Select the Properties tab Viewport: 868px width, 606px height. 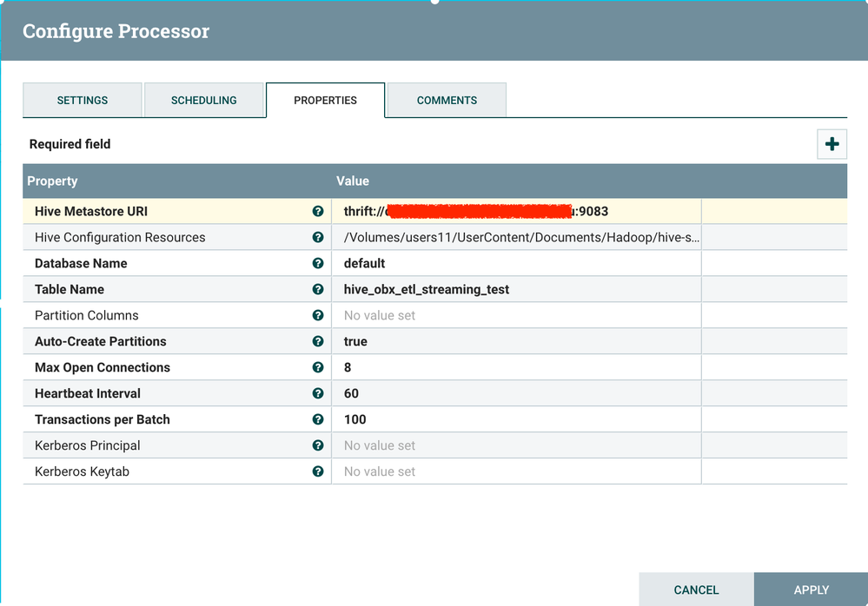326,100
